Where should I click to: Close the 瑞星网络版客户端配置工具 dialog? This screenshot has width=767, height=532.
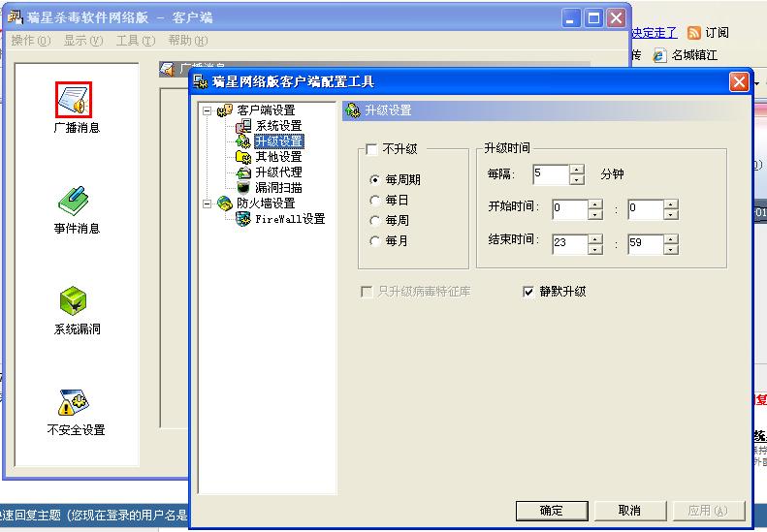[x=739, y=82]
